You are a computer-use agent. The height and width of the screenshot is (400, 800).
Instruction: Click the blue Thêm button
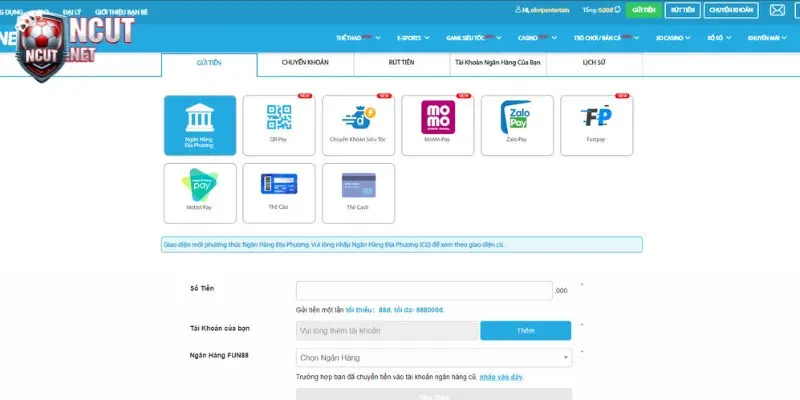pyautogui.click(x=525, y=330)
